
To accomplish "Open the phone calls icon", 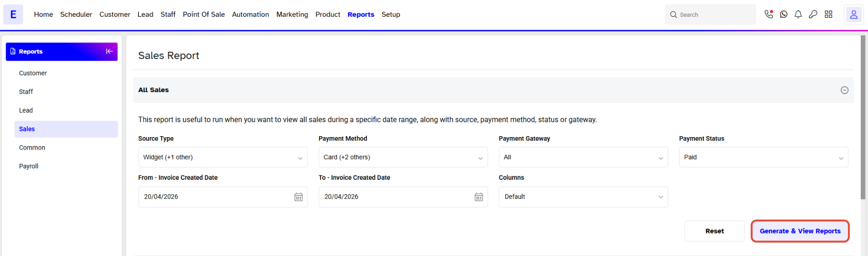I will [x=769, y=14].
